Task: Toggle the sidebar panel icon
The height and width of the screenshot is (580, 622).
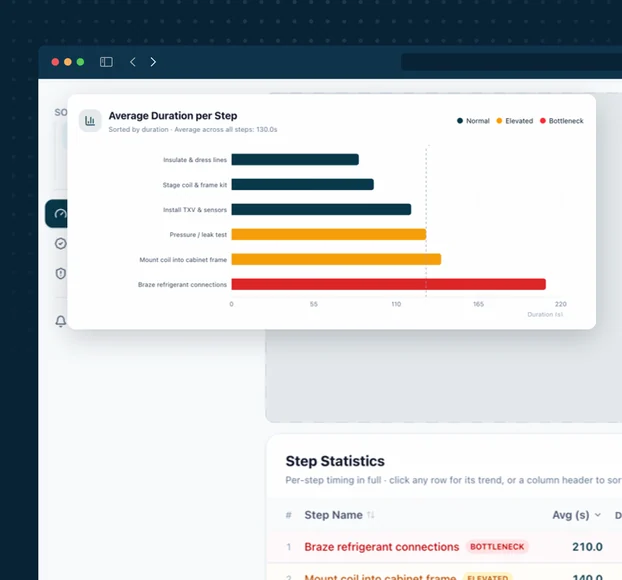Action: pos(106,62)
